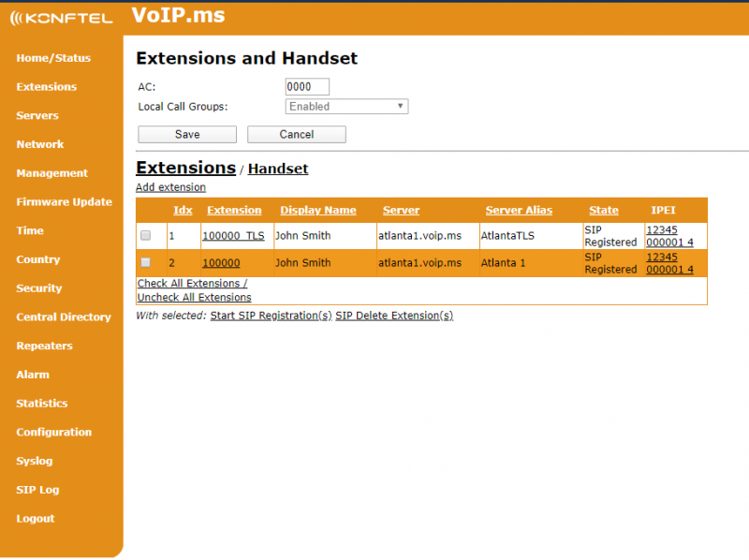Viewport: 749px width, 560px height.
Task: Open extension 100000_TLS link
Action: [x=233, y=236]
